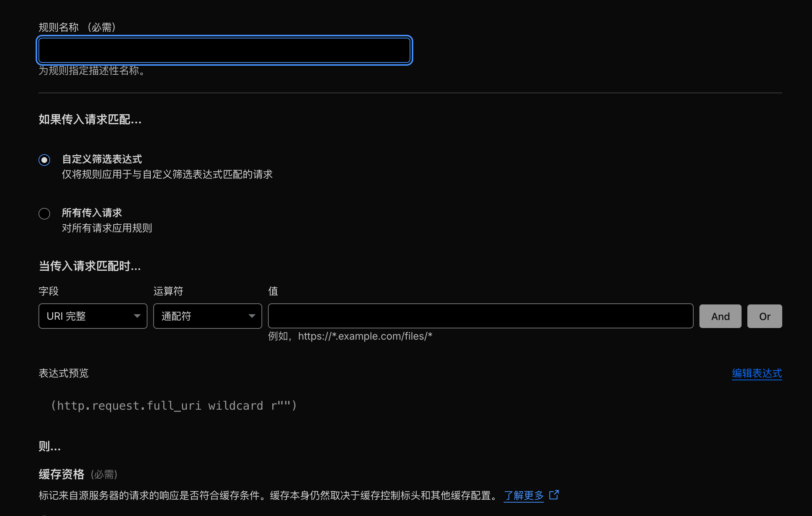Click the 值 input box
This screenshot has height=516, width=812.
480,316
